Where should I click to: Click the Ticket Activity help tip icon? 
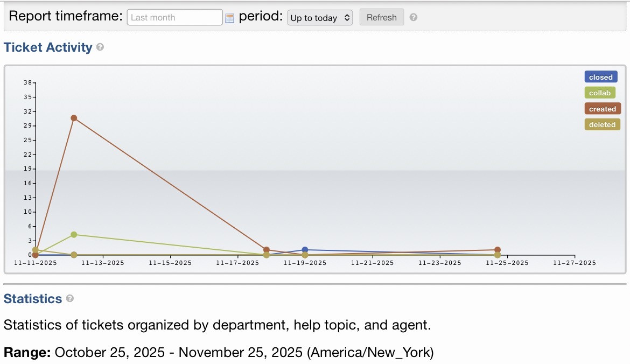(x=100, y=47)
